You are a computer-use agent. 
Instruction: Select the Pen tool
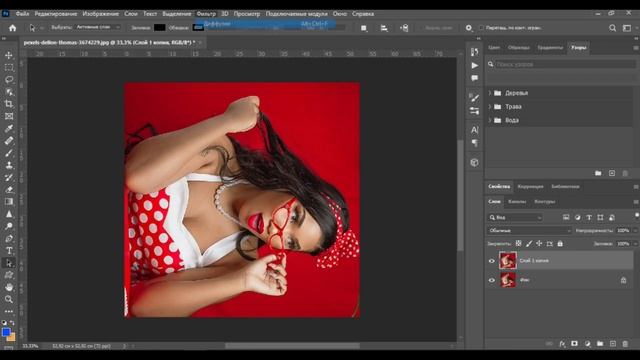(9, 238)
